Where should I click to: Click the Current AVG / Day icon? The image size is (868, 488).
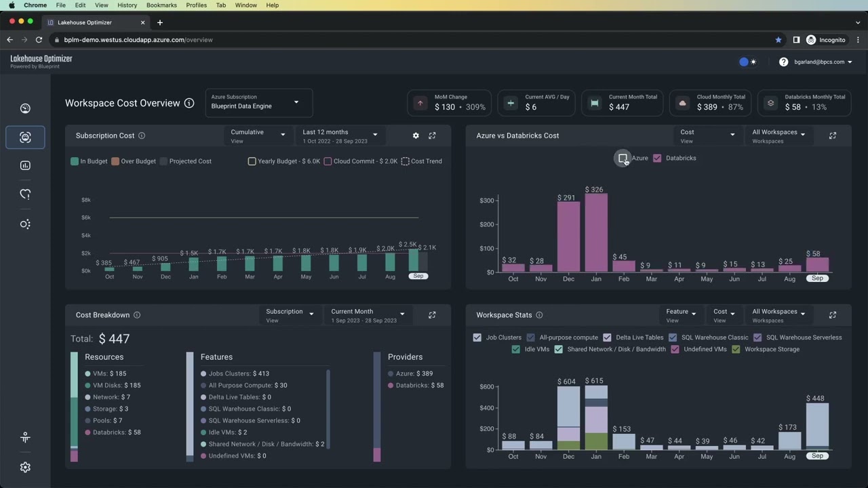tap(511, 103)
